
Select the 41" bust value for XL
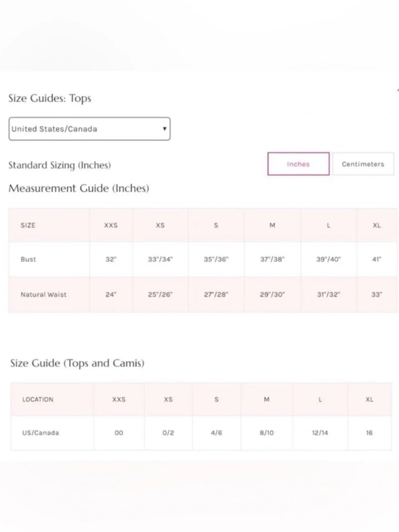pyautogui.click(x=377, y=259)
